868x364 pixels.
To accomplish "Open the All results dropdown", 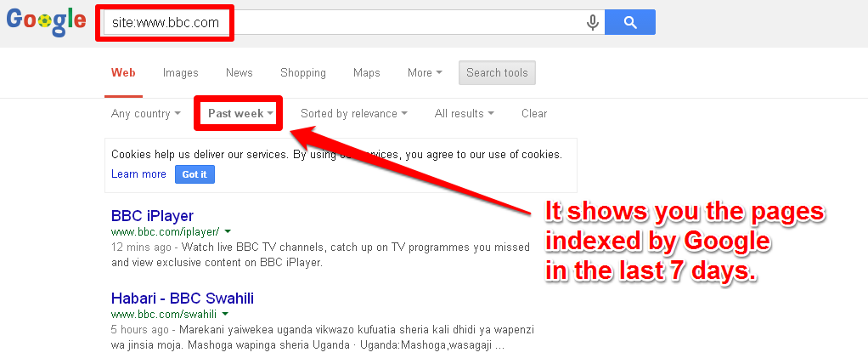I will coord(465,114).
